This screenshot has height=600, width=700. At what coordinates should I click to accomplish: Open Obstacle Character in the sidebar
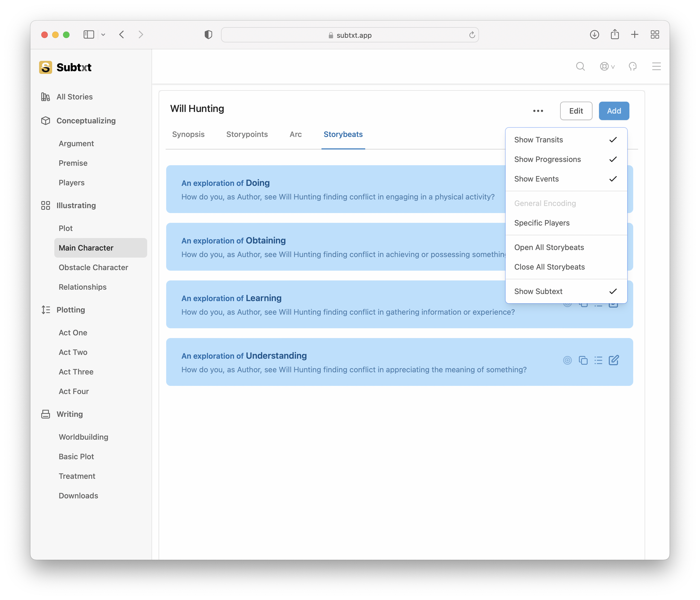(x=93, y=267)
